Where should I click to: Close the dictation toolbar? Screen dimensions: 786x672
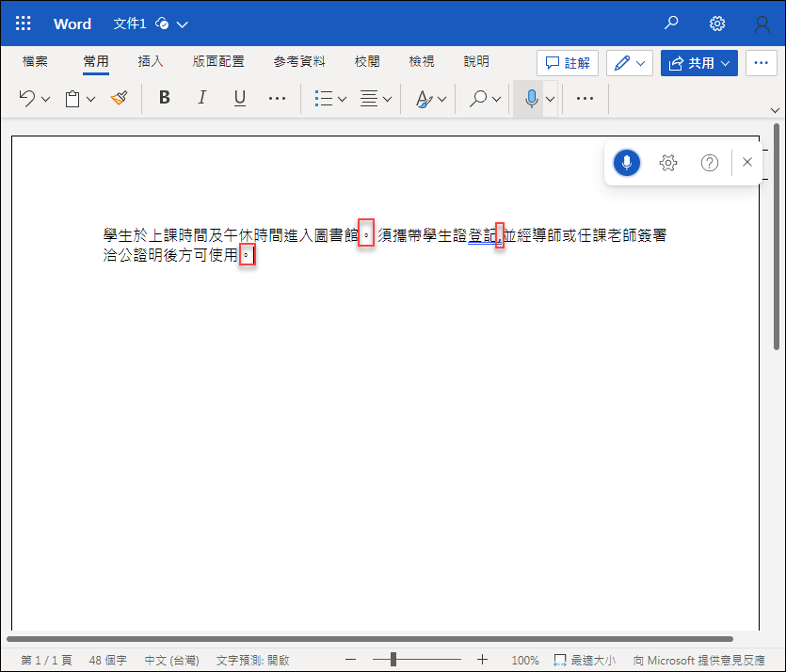click(747, 162)
